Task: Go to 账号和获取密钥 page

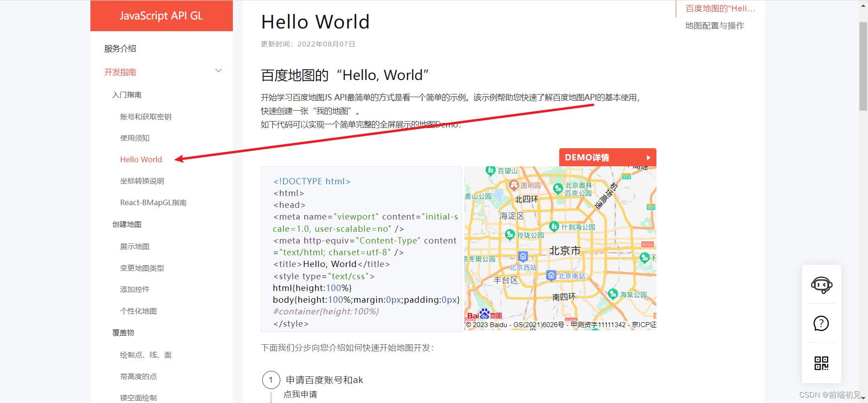Action: pos(146,117)
